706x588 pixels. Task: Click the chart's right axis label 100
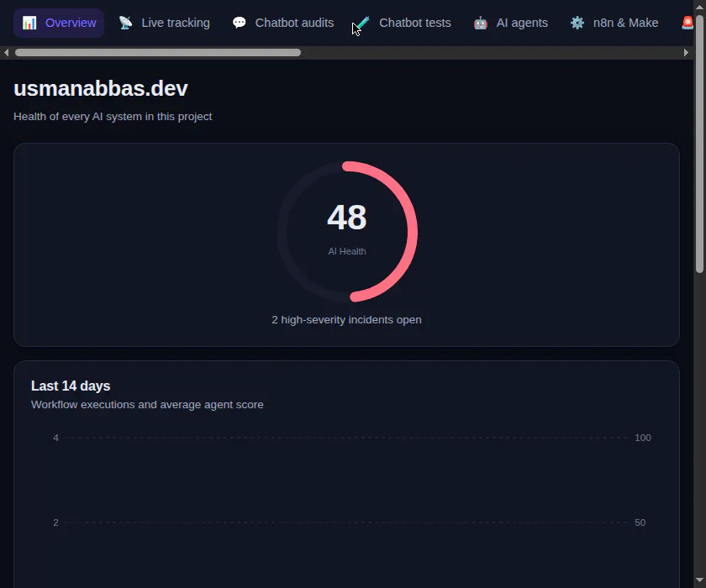pyautogui.click(x=643, y=438)
